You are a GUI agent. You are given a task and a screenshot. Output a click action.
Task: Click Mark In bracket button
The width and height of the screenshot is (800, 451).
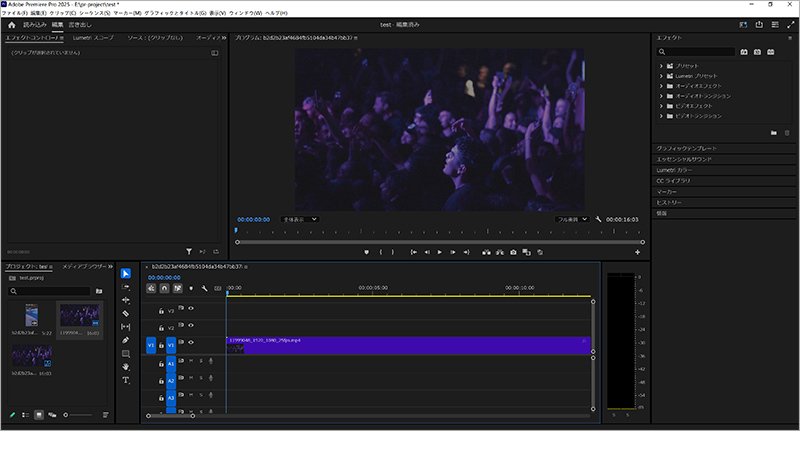(x=381, y=252)
